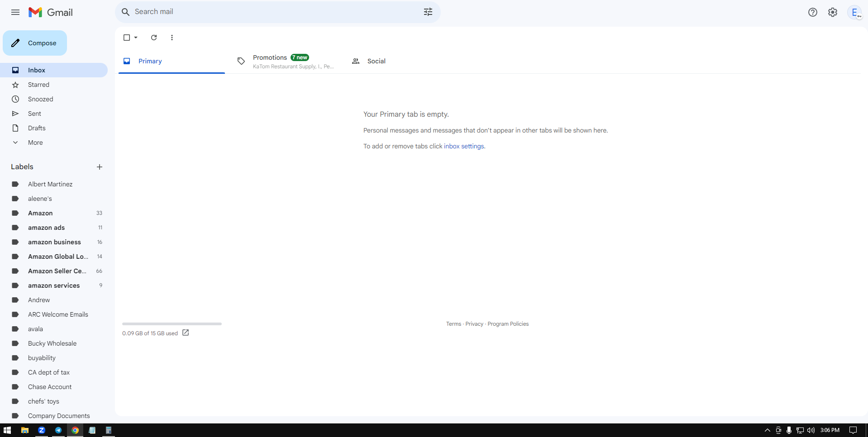Open the main menu hamburger icon
This screenshot has width=868, height=437.
click(15, 12)
